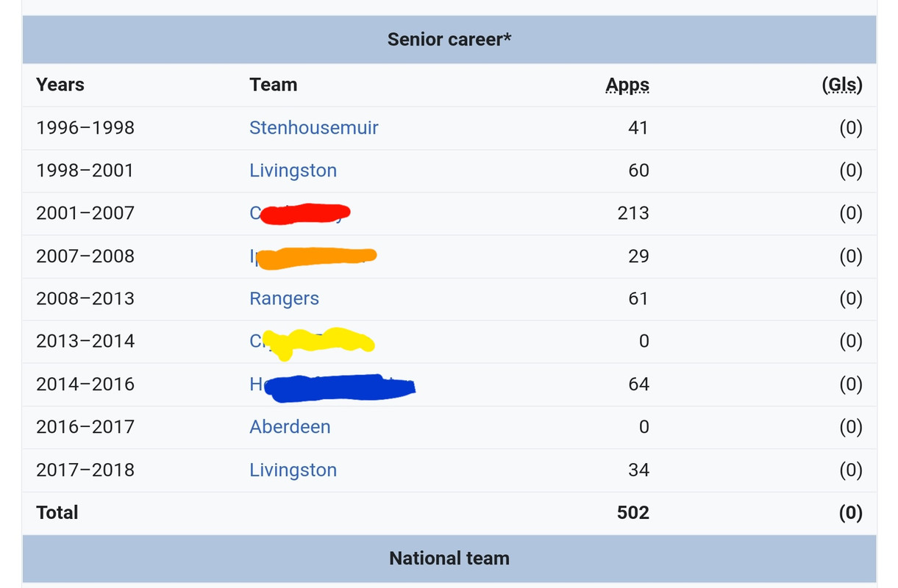
Task: Open the Rangers team link
Action: tap(284, 298)
